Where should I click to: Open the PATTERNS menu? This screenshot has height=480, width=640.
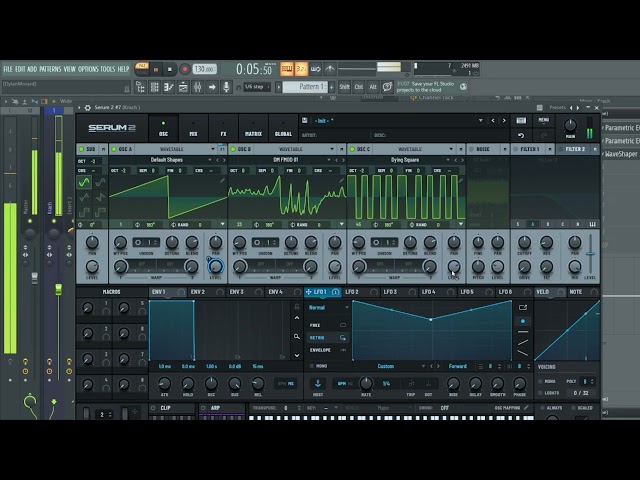coord(50,69)
